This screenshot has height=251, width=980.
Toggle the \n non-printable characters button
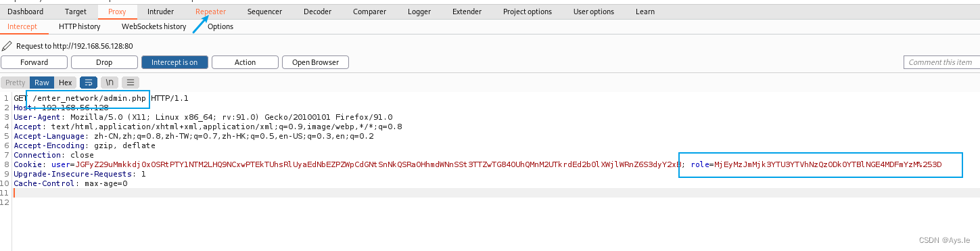(x=110, y=83)
